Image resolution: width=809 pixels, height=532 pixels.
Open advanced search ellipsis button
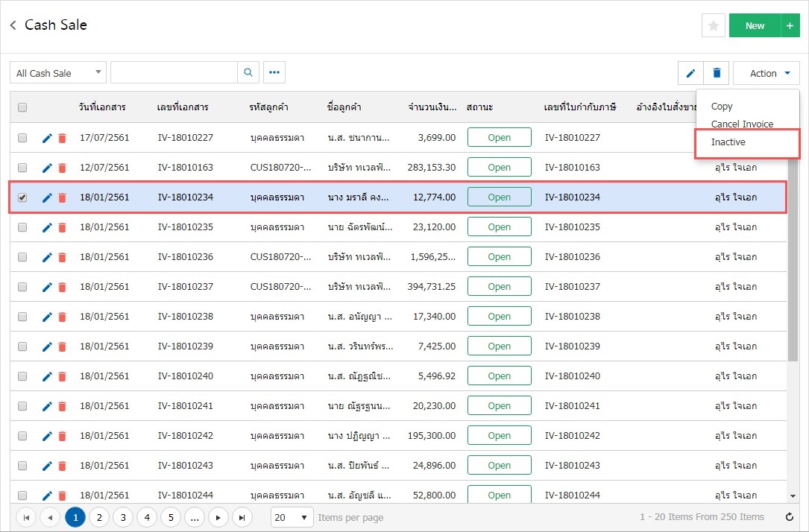tap(274, 73)
